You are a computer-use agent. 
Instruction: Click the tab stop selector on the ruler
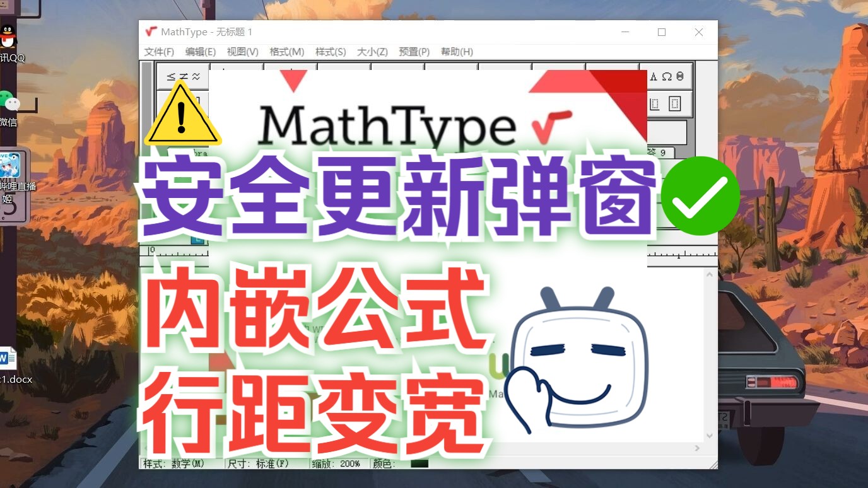pyautogui.click(x=199, y=240)
